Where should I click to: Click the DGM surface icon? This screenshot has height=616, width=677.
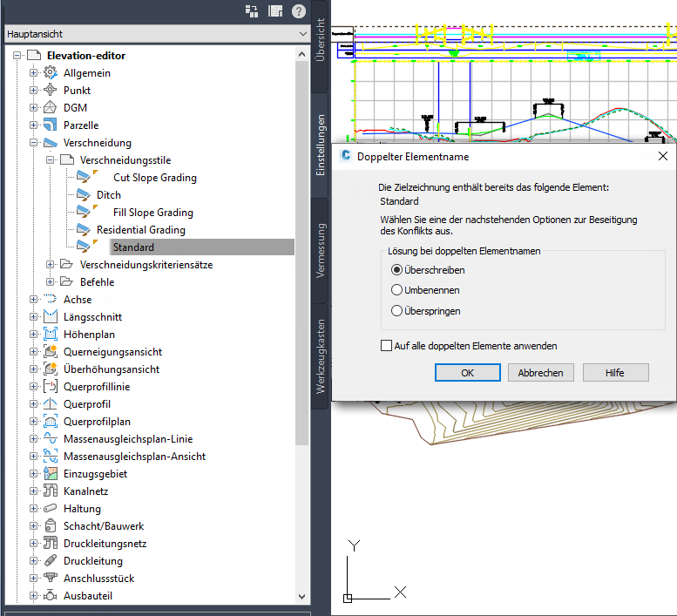50,107
